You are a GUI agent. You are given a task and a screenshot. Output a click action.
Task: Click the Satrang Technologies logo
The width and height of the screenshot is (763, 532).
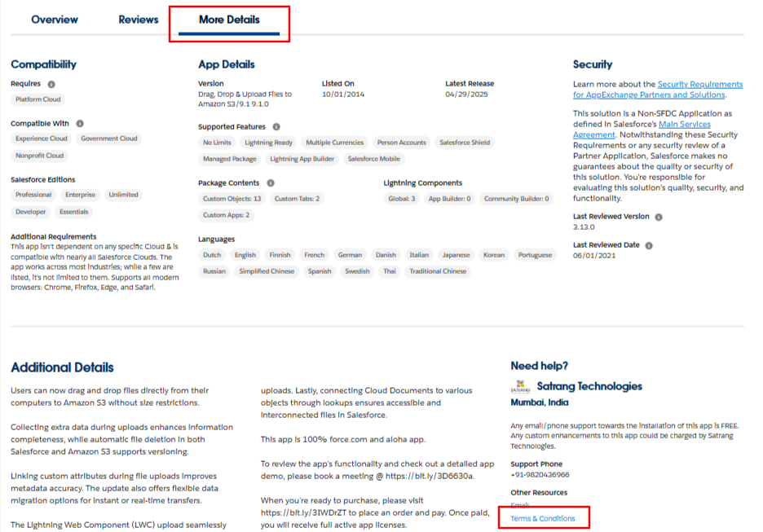pyautogui.click(x=520, y=387)
